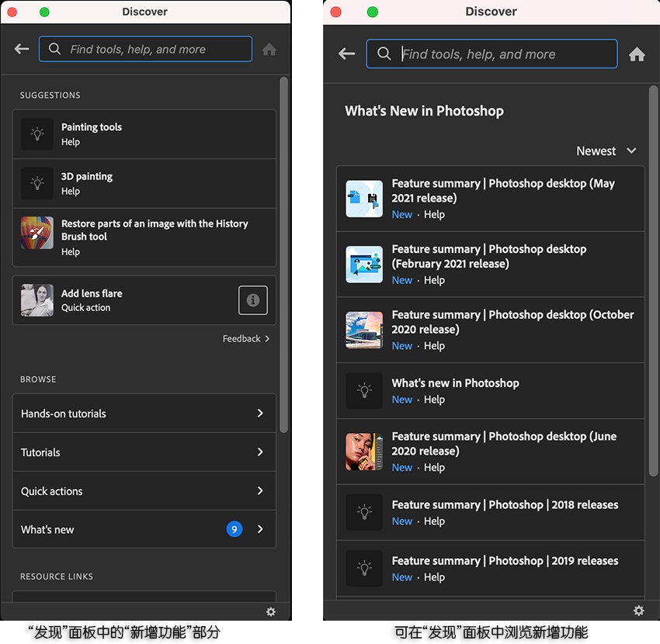Open February 2021 release feature summary
Image resolution: width=660 pixels, height=644 pixels.
491,264
